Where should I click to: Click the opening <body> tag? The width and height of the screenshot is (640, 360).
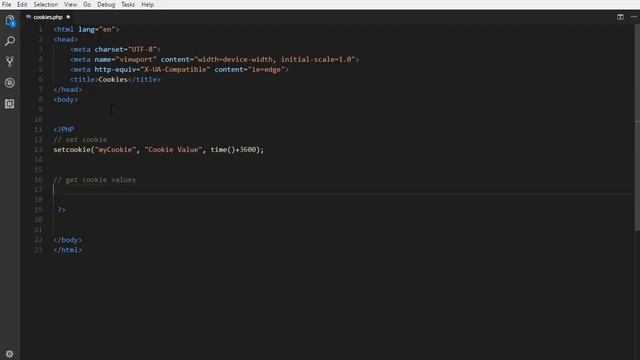[x=66, y=100]
